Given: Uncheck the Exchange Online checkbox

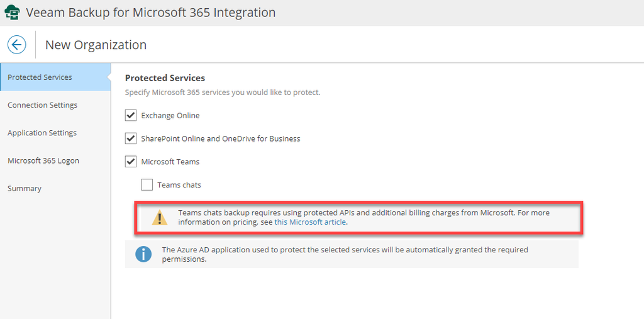Looking at the screenshot, I should click(131, 115).
